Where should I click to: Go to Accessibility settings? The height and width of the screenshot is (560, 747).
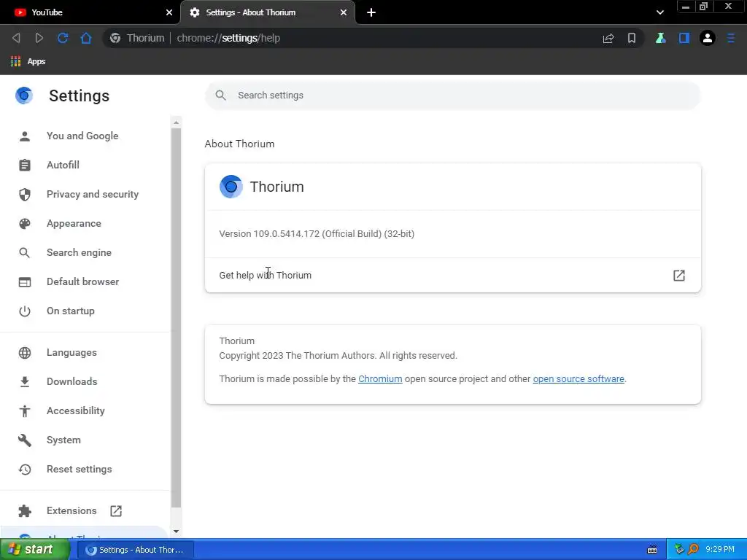[76, 411]
